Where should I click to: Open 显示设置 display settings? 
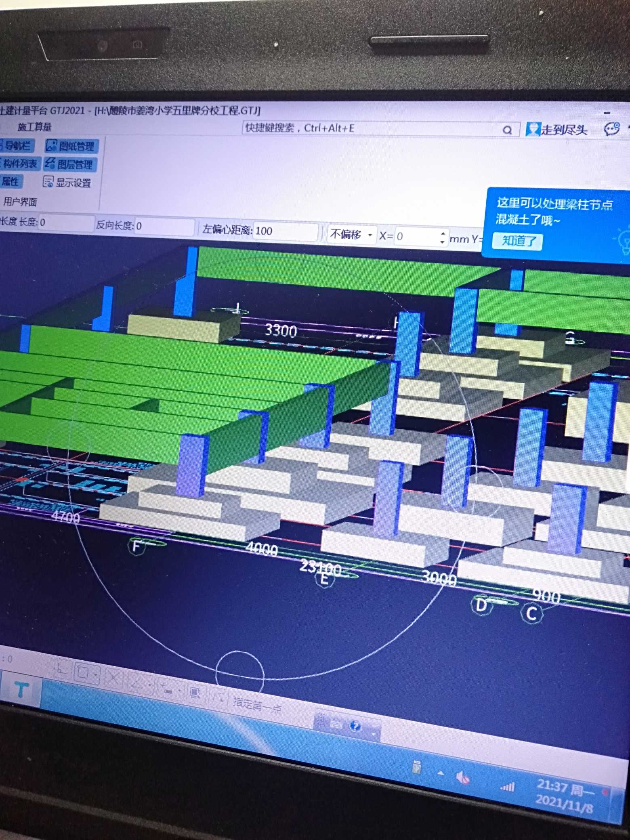[67, 183]
